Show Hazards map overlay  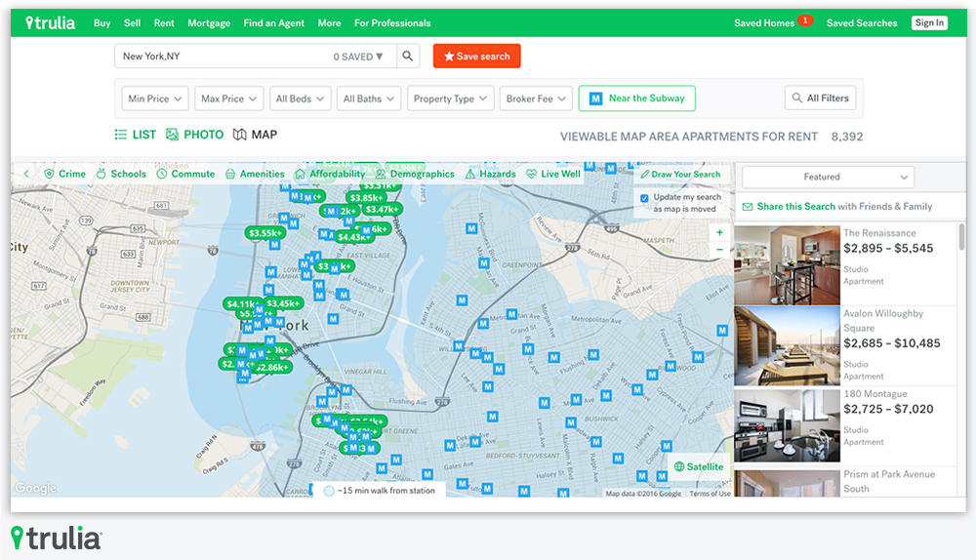click(491, 175)
